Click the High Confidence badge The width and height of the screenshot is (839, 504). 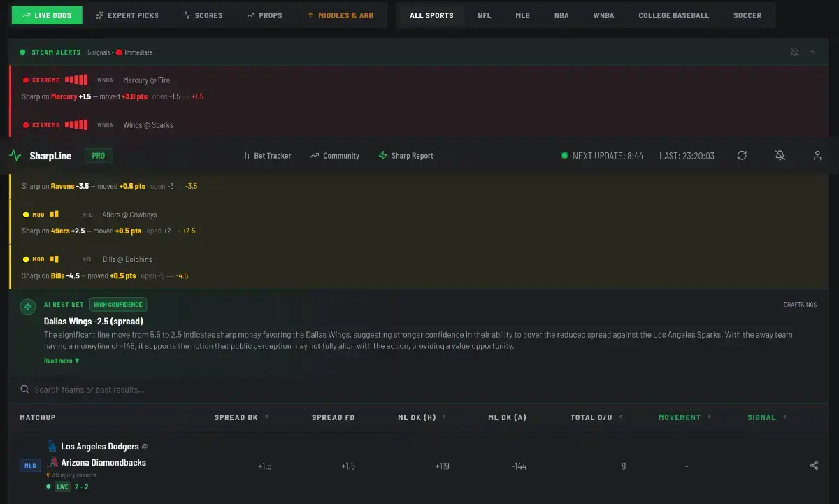118,305
